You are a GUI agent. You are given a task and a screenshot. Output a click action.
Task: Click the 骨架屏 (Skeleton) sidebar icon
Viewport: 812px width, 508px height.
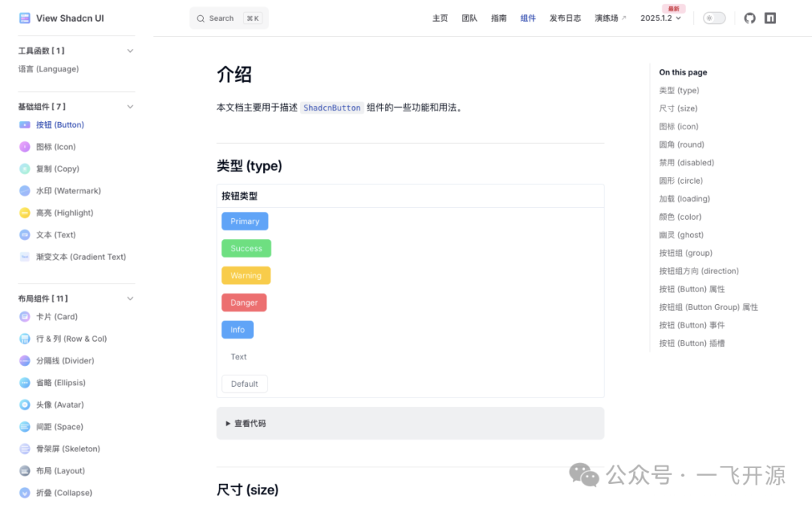click(x=24, y=449)
